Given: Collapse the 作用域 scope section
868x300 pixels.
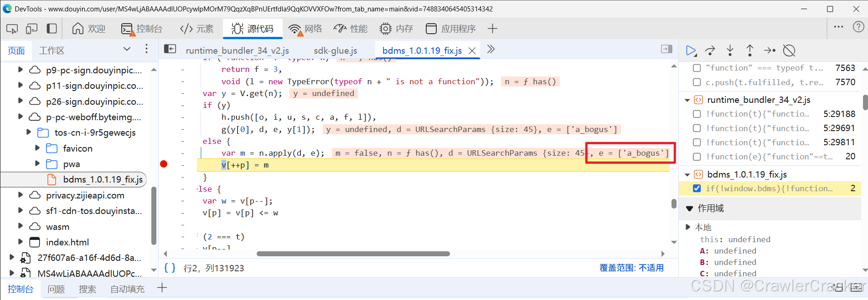Looking at the screenshot, I should click(x=689, y=208).
